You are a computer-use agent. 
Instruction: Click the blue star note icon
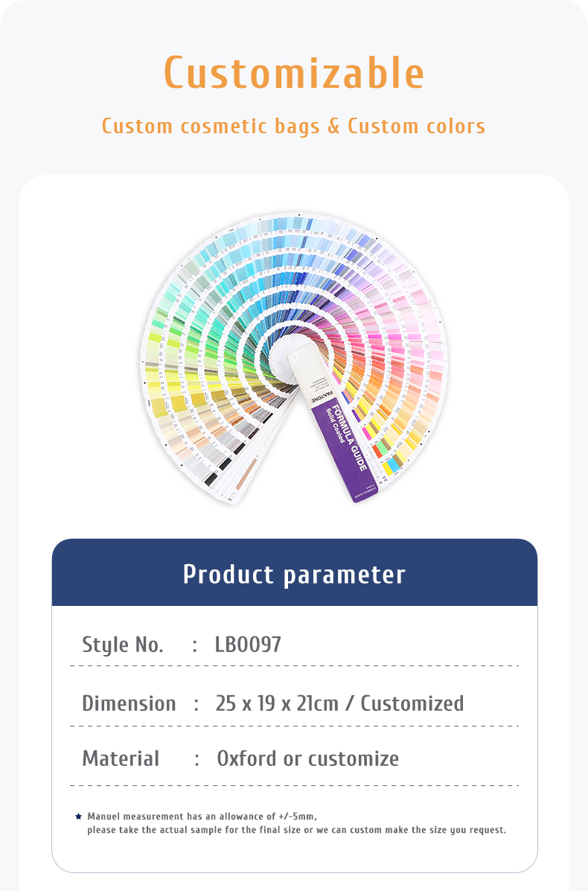click(78, 817)
